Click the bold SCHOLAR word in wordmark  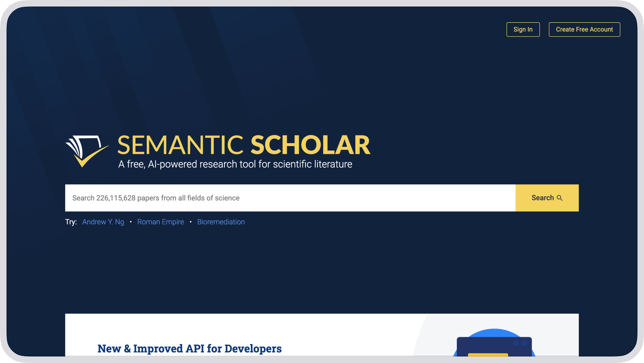tap(310, 145)
